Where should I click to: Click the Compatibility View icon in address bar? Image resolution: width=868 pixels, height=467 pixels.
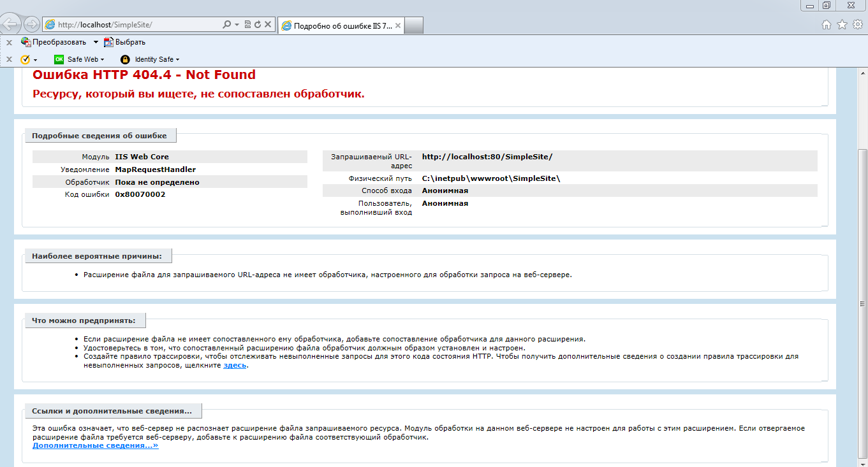coord(247,25)
